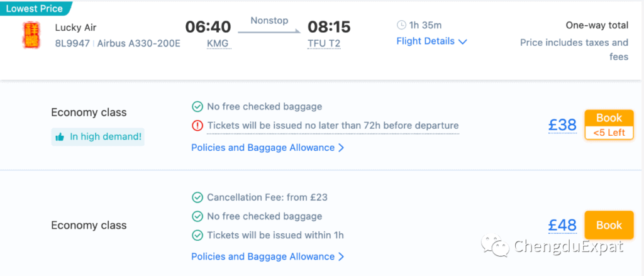Click green check beside Tickets issued within 1h
This screenshot has height=276, width=644.
click(197, 235)
